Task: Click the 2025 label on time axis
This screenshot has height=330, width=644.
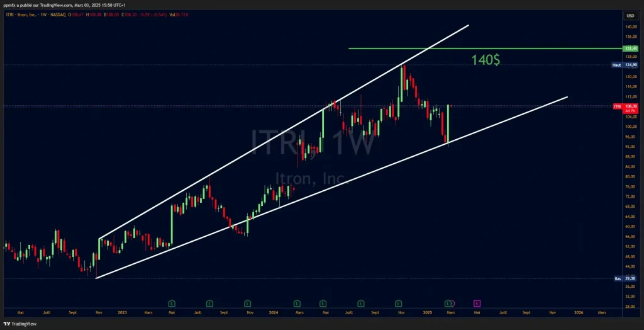Action: [427, 313]
